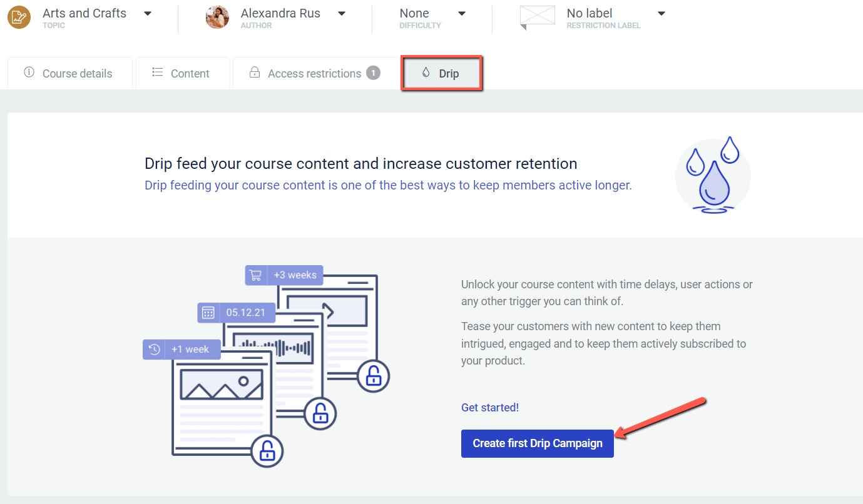Click the Get started! text
The height and width of the screenshot is (504, 863).
[x=489, y=408]
